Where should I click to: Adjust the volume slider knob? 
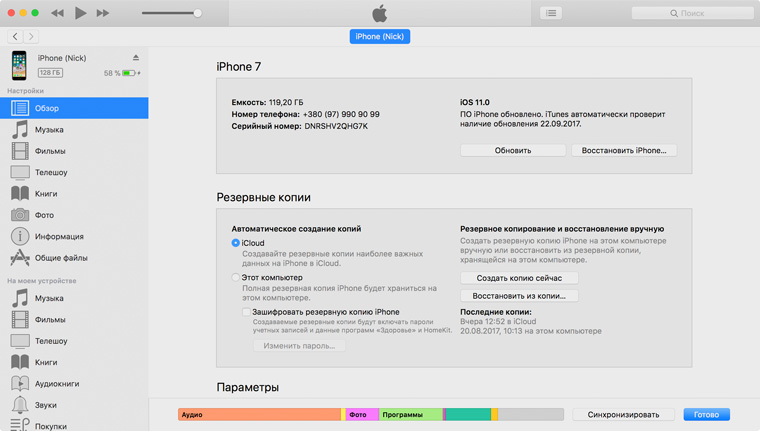[198, 13]
